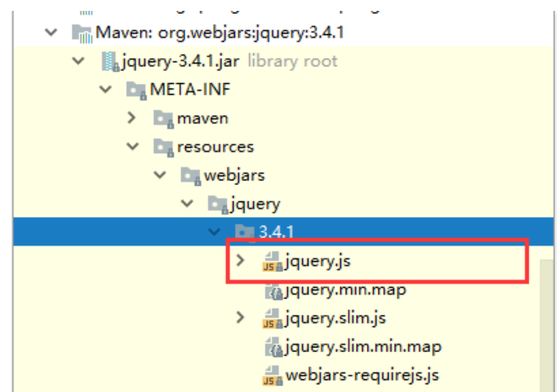The height and width of the screenshot is (392, 557).
Task: Click the JS file icon beside jquery.js
Action: (273, 262)
